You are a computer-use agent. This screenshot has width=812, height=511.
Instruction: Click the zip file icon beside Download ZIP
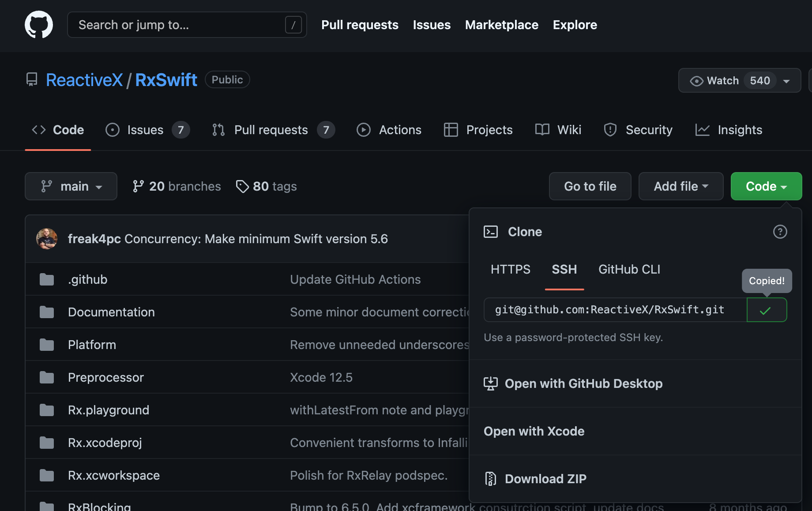[x=491, y=479]
